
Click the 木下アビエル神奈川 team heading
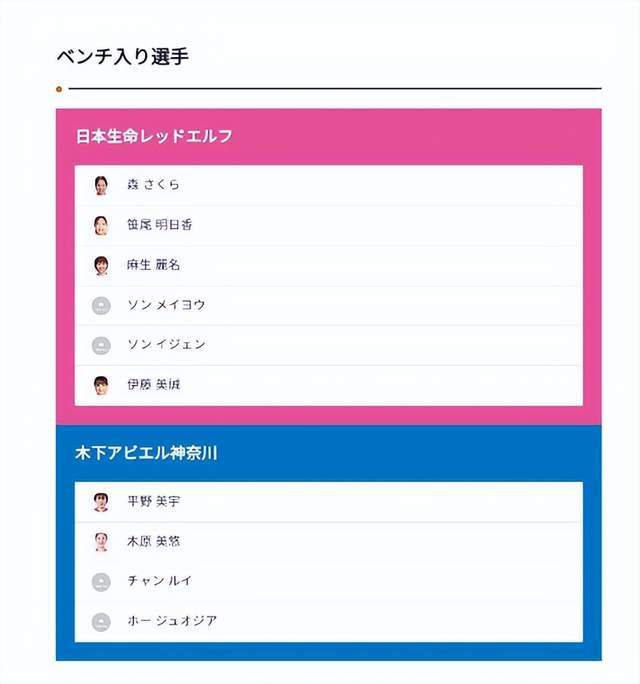click(x=147, y=453)
